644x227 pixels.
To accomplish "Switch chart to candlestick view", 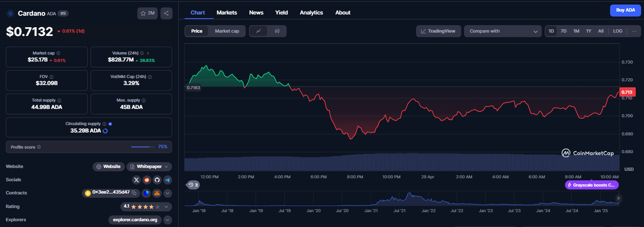I will pos(277,31).
